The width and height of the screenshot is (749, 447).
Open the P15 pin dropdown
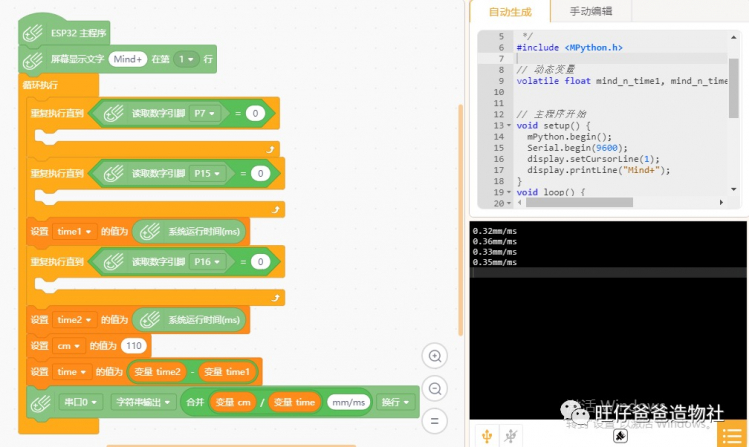207,173
